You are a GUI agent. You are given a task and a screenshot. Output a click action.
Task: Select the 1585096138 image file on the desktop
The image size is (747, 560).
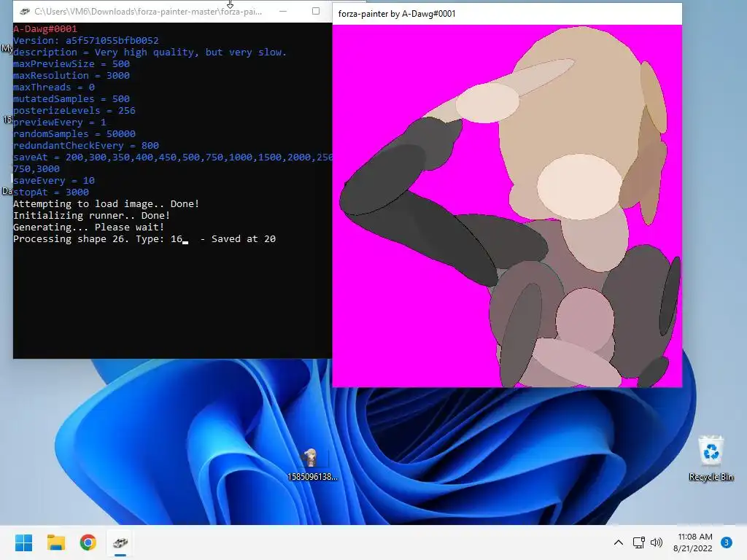click(x=312, y=464)
